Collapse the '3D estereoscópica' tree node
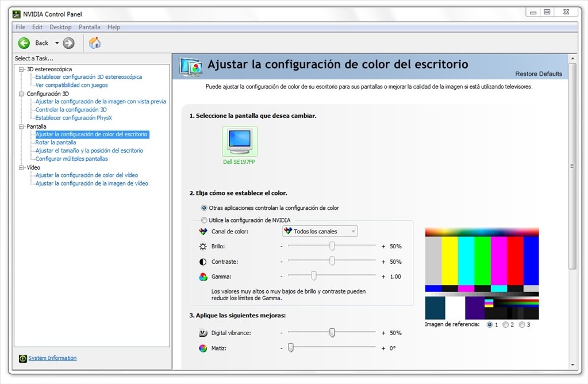Viewport: 588px width, 384px height. (x=21, y=70)
